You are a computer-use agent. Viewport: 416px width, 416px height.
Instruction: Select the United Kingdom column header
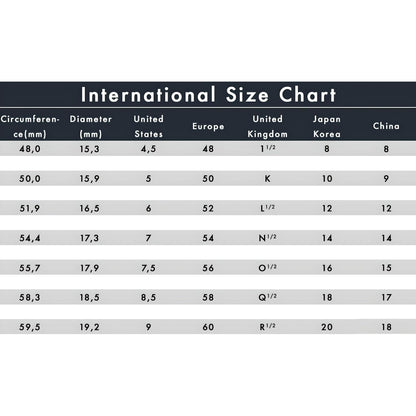267,127
